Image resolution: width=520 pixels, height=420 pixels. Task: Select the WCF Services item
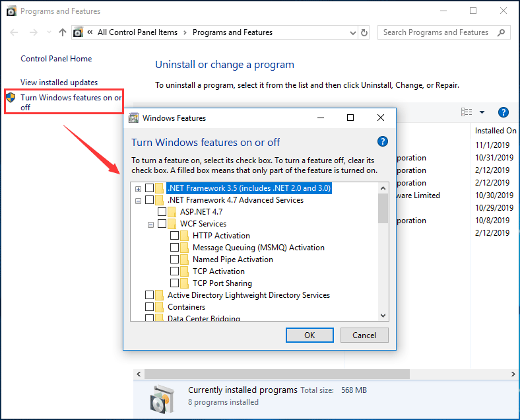pyautogui.click(x=203, y=224)
